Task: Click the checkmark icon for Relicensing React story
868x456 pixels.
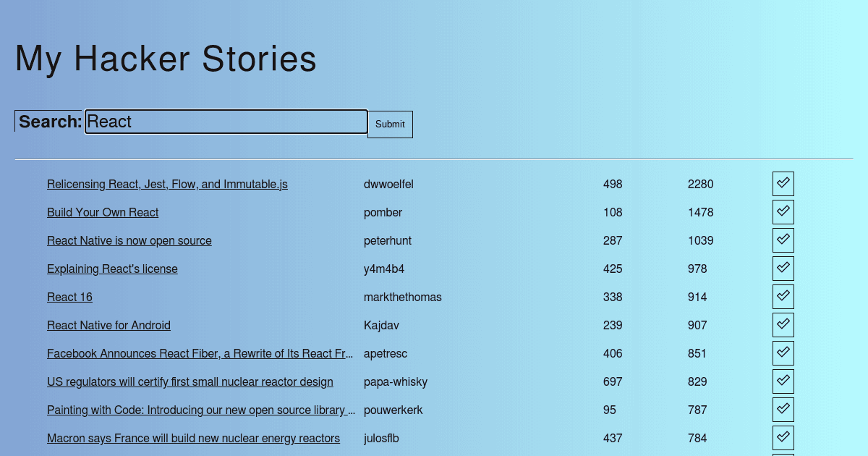Action: [x=783, y=183]
